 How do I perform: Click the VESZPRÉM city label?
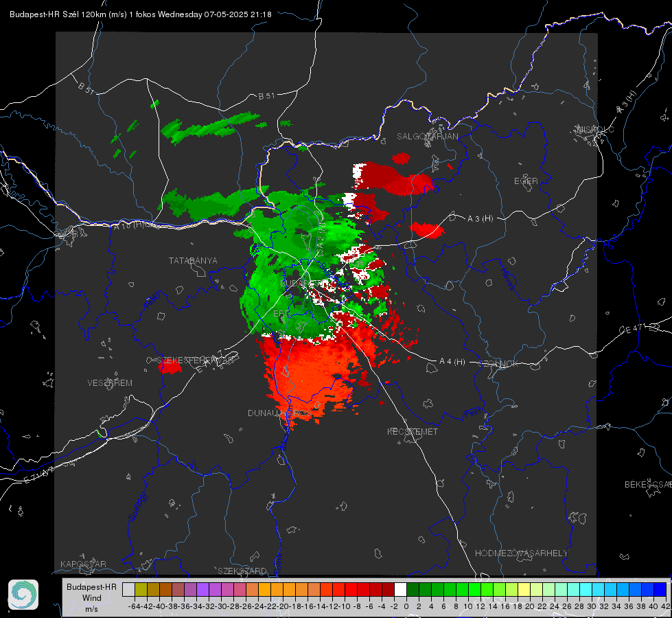(x=110, y=382)
